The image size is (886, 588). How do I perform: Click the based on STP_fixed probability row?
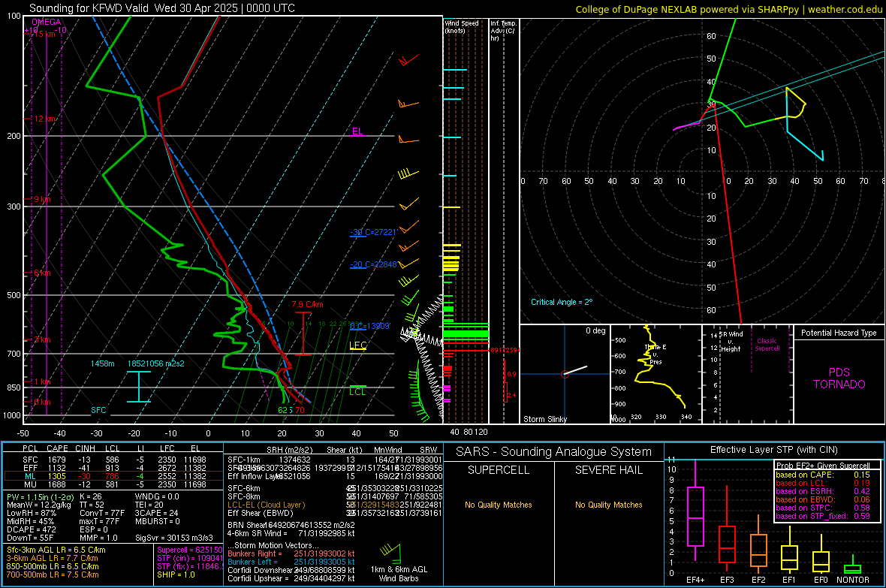tap(823, 516)
